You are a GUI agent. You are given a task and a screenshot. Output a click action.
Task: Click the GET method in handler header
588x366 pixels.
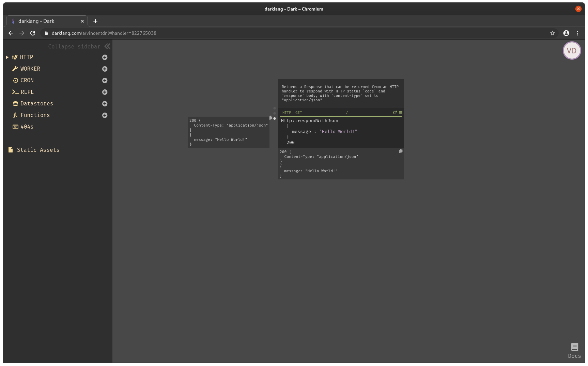(299, 113)
